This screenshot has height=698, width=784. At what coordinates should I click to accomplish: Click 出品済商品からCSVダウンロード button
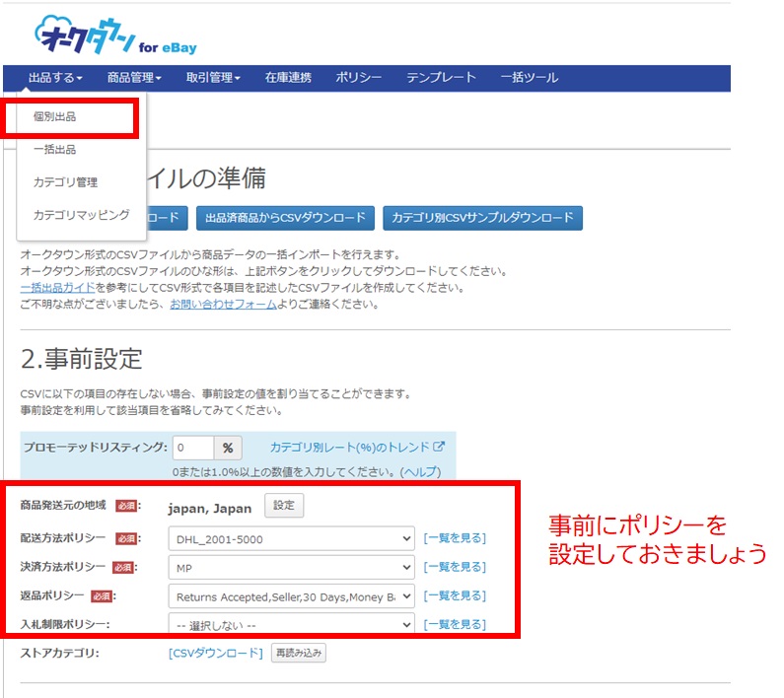[285, 218]
